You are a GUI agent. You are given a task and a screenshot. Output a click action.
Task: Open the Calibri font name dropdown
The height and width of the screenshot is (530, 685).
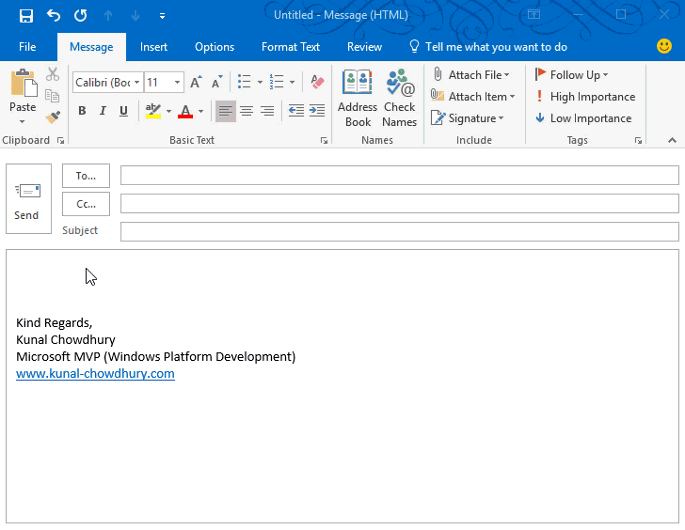point(137,82)
